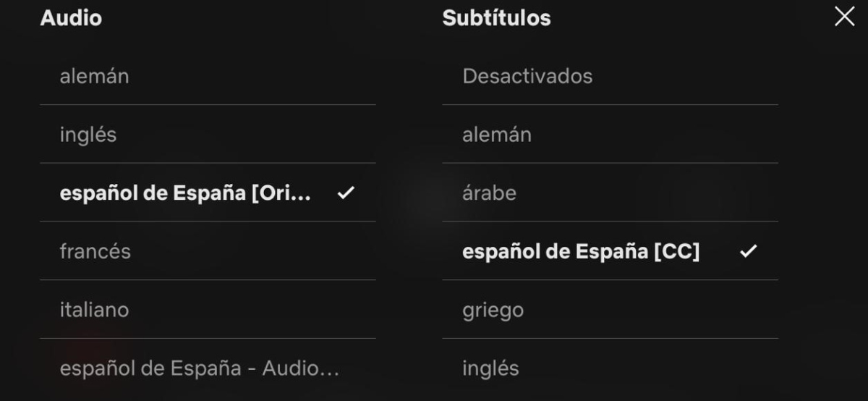This screenshot has width=868, height=401.
Task: Select español de España audio description track
Action: click(x=208, y=368)
